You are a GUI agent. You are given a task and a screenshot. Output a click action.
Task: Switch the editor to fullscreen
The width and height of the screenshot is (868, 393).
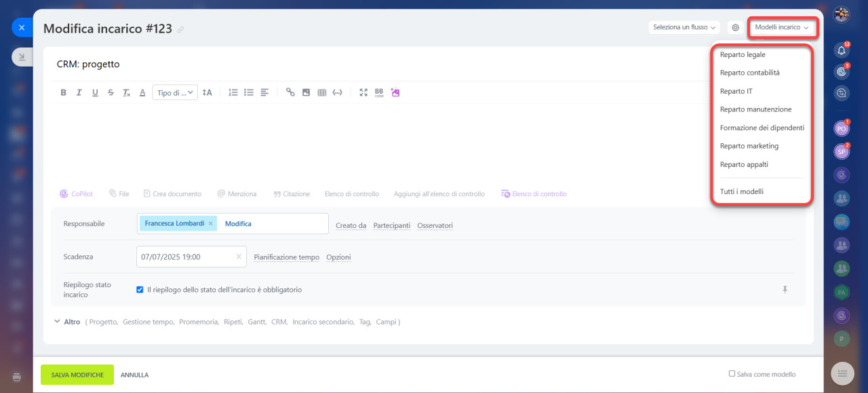pos(363,92)
